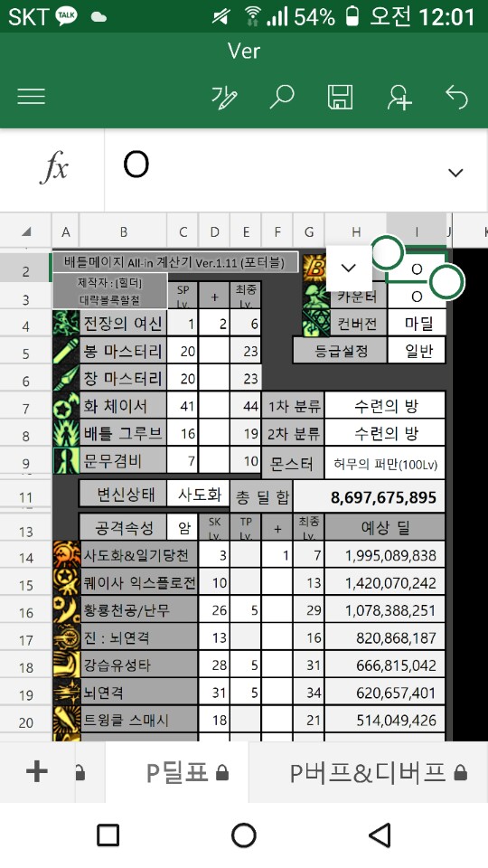The width and height of the screenshot is (488, 868).
Task: Select the 등급설정 value cell 일반
Action: (x=418, y=351)
